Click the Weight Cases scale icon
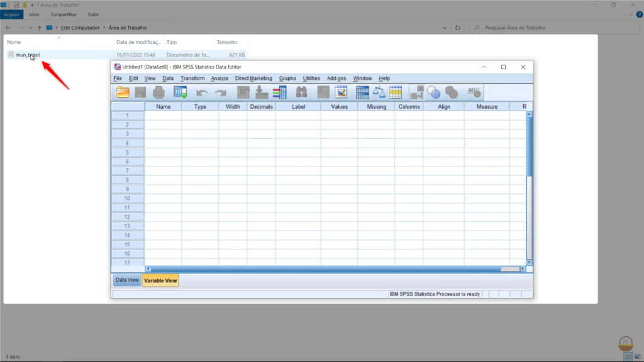This screenshot has height=362, width=644. tap(379, 92)
